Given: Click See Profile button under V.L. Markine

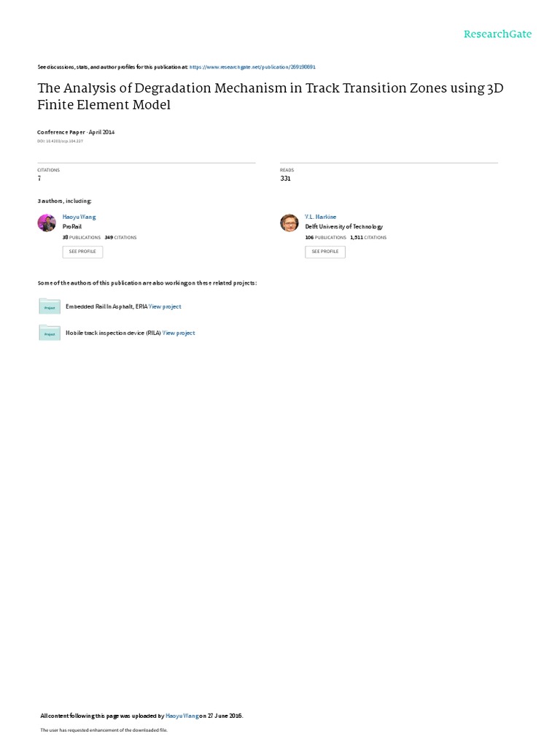Looking at the screenshot, I should point(324,252).
